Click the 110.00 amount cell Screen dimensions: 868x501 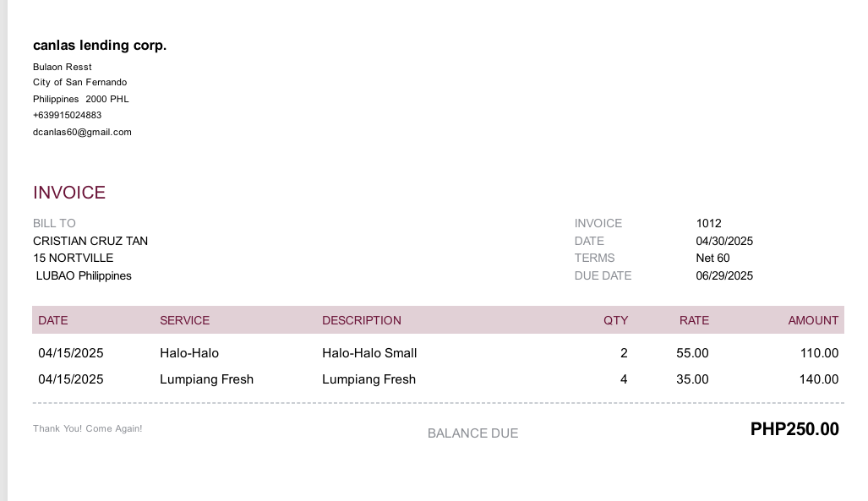click(819, 353)
